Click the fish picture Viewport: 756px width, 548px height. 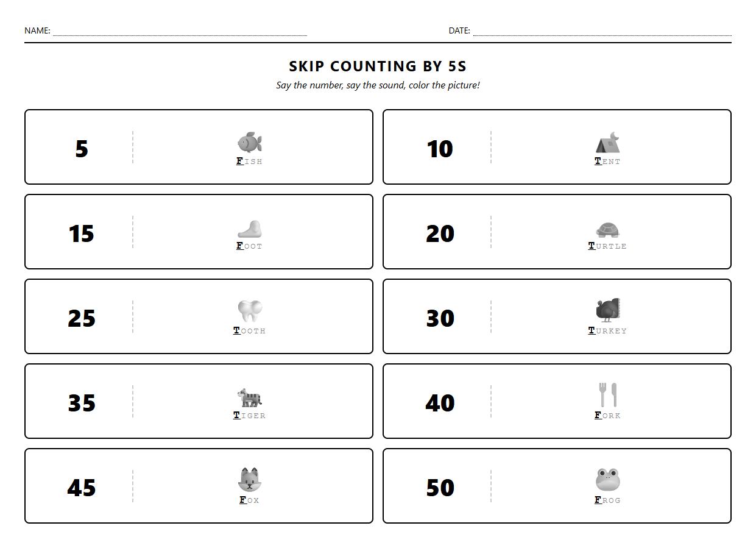tap(250, 143)
